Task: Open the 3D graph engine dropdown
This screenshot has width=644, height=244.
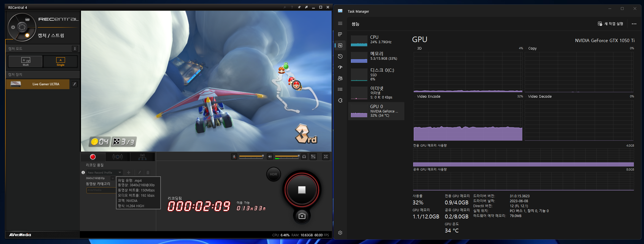Action: [x=417, y=48]
